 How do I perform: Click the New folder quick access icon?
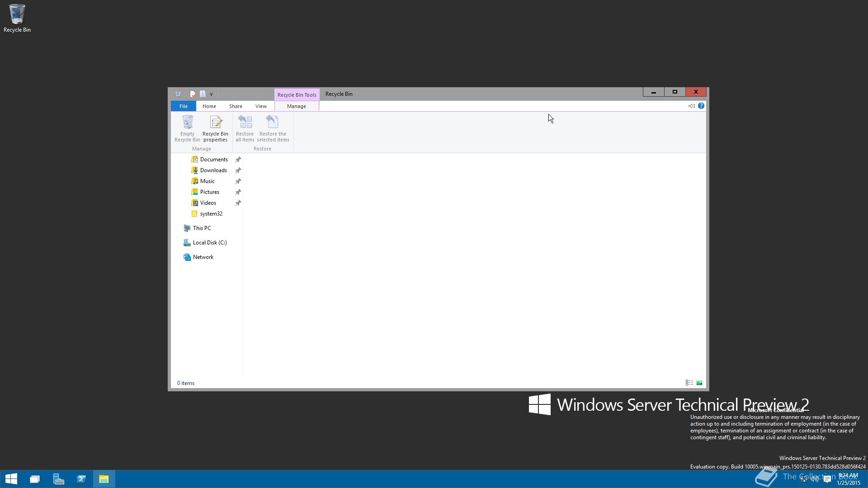(x=203, y=94)
